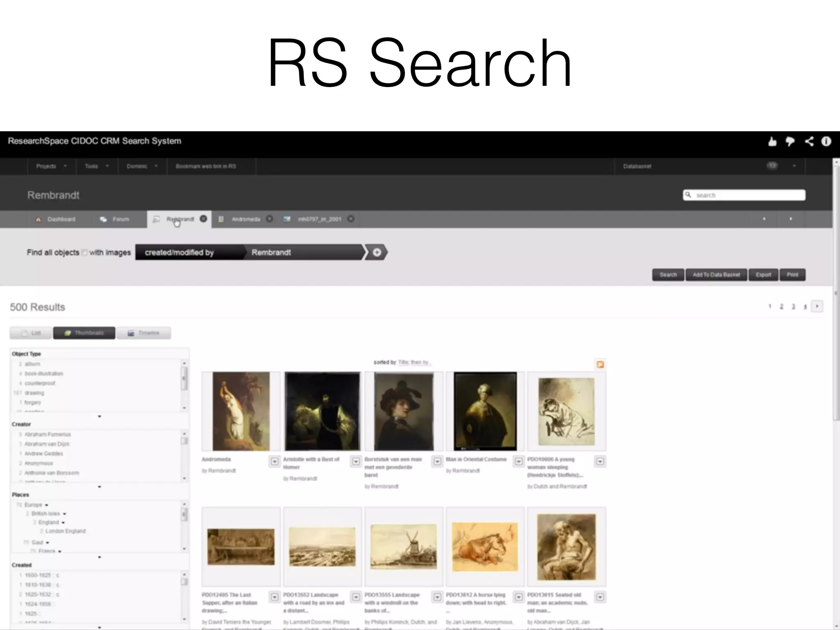
Task: Open options arrow for PDO13552 Landscape item
Action: 356,597
